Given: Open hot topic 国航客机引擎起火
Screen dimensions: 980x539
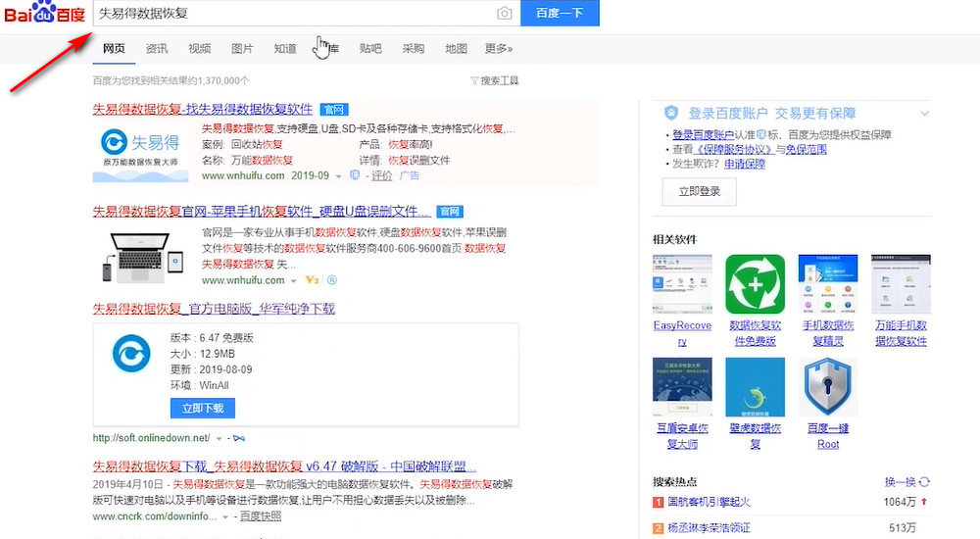Looking at the screenshot, I should tap(709, 502).
